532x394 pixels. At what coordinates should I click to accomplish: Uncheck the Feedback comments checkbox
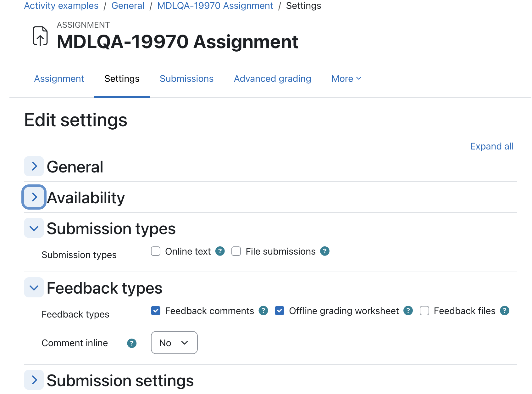click(156, 311)
